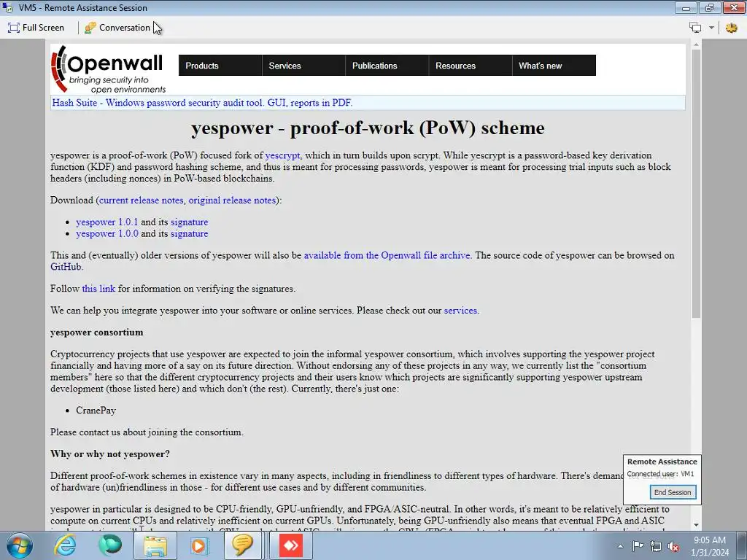Click 'Why or why not yespower?' heading
747x560 pixels.
tap(110, 454)
